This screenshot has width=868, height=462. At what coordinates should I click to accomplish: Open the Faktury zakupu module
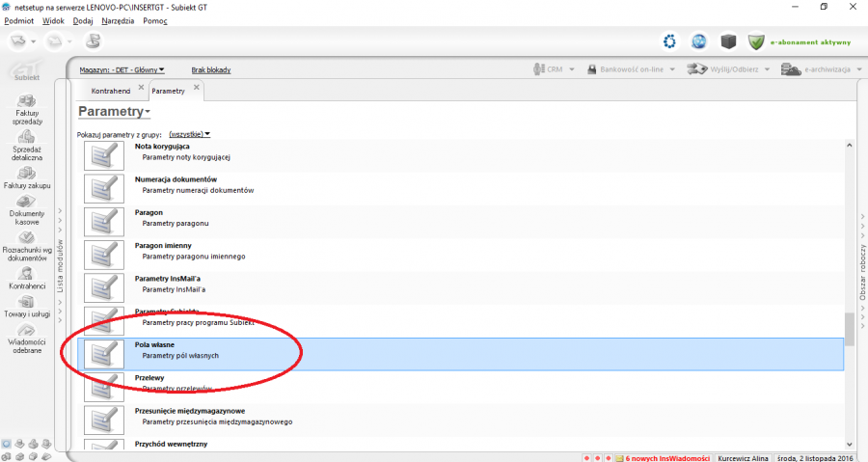[27, 178]
